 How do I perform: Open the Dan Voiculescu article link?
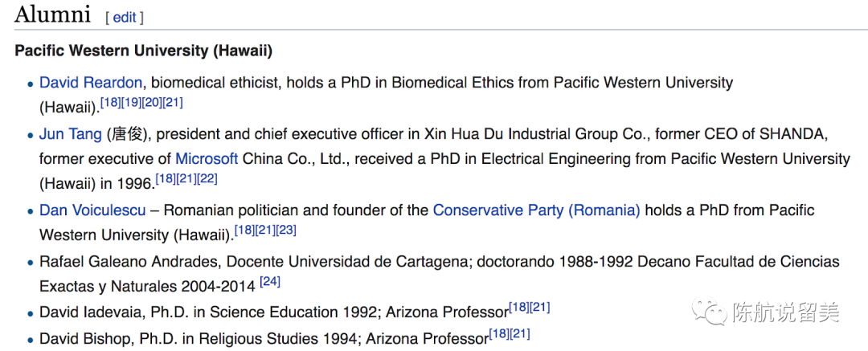pyautogui.click(x=92, y=210)
